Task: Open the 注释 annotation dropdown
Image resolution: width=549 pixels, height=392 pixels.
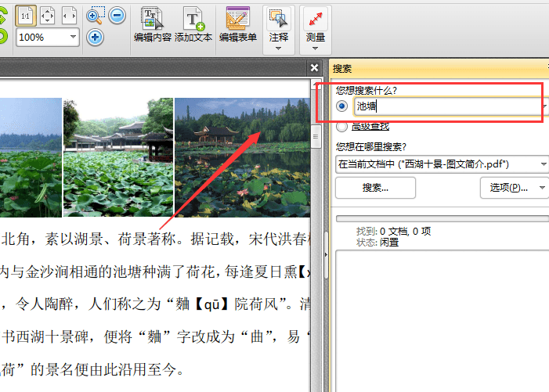Action: click(278, 49)
